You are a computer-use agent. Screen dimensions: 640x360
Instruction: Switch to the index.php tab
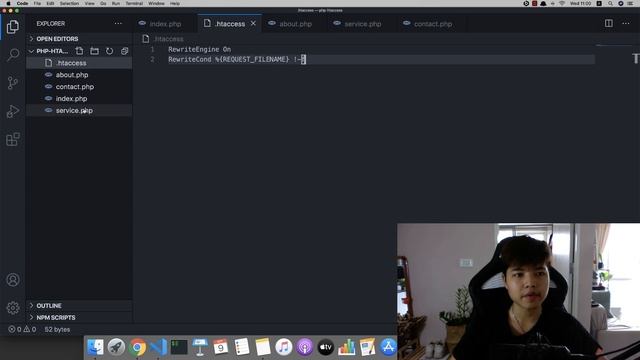[165, 24]
